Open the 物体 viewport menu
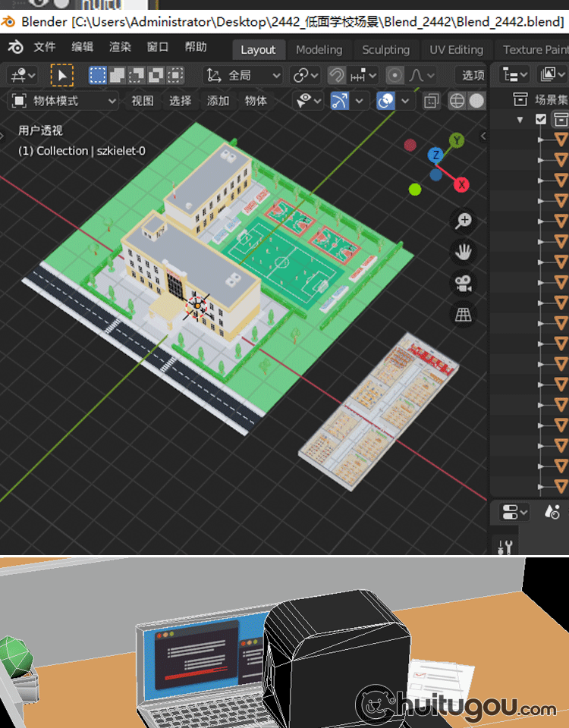Screen dimensions: 569x728 (256, 101)
